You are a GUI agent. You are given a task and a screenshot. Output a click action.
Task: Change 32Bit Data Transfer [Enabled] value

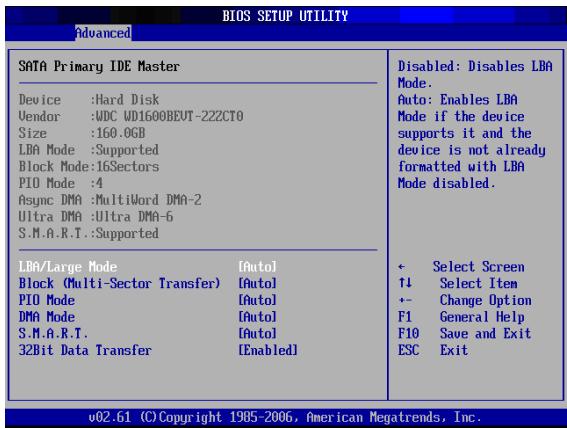pyautogui.click(x=268, y=350)
